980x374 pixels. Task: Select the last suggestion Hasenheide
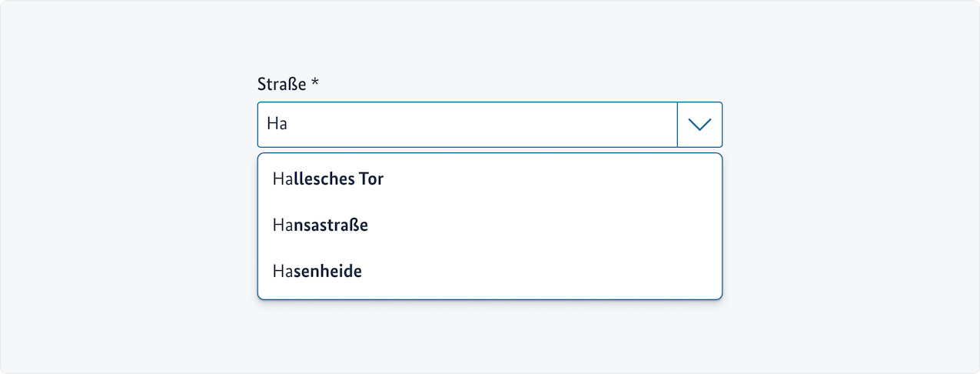click(x=317, y=272)
